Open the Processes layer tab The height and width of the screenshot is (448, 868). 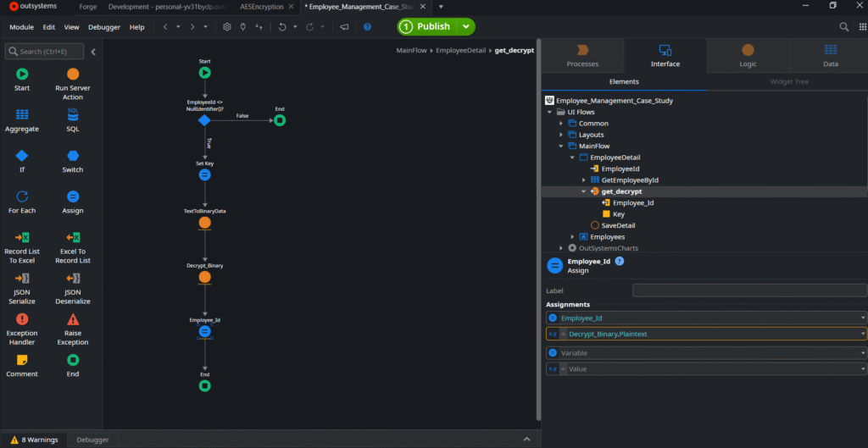click(x=582, y=56)
